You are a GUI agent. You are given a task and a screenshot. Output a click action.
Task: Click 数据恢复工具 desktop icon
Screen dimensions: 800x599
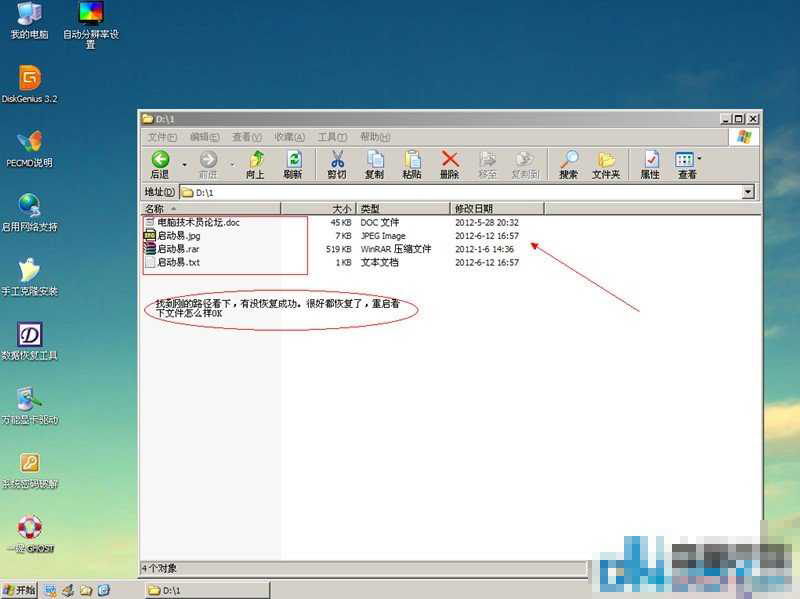[x=30, y=341]
